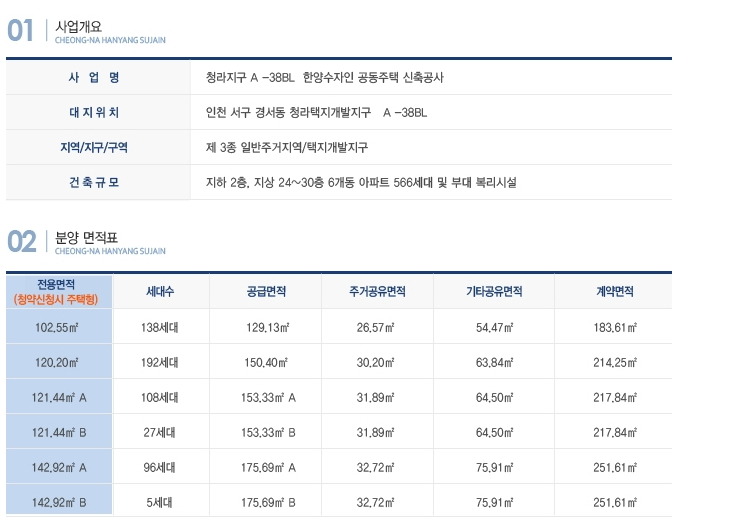Select the 153.33㎡ A supply area value

click(268, 398)
